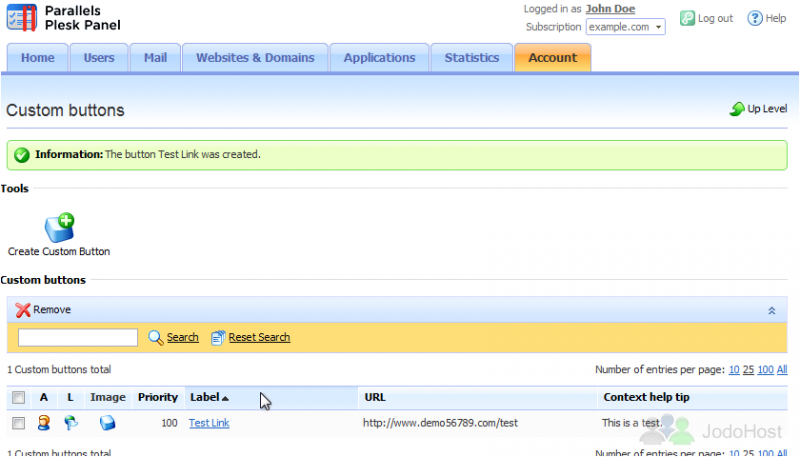
Task: Open the Statistics tab
Action: tap(471, 58)
